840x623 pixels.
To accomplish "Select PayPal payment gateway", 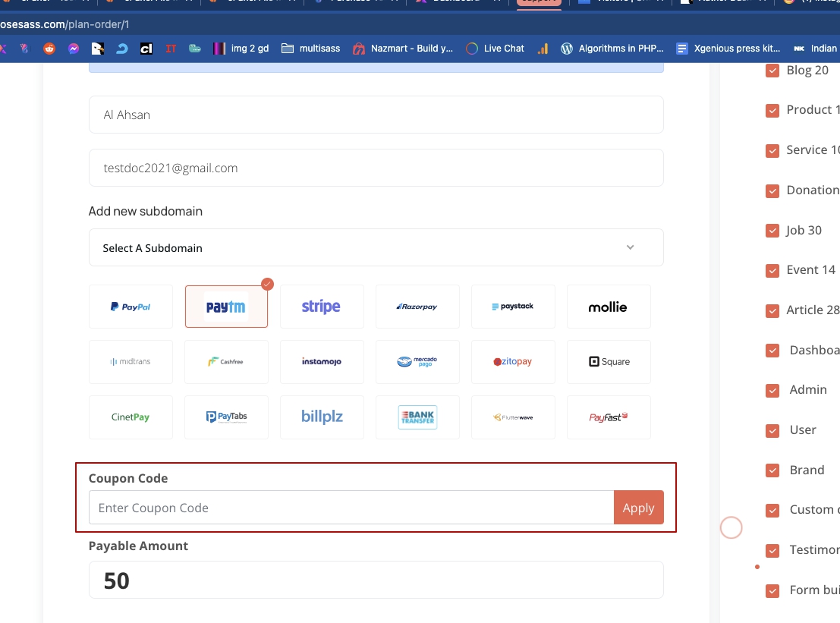I will click(x=131, y=307).
